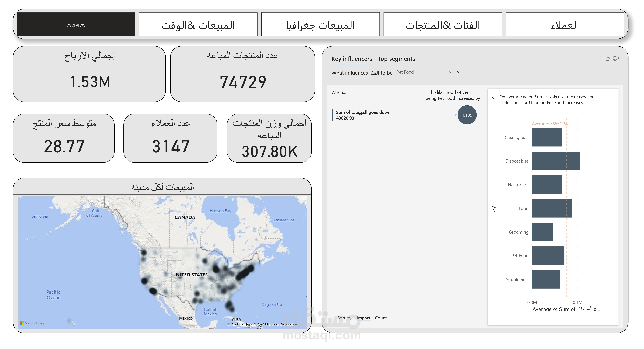The height and width of the screenshot is (349, 644).
Task: Open the المبيعات جغرافيا page
Action: click(x=320, y=24)
